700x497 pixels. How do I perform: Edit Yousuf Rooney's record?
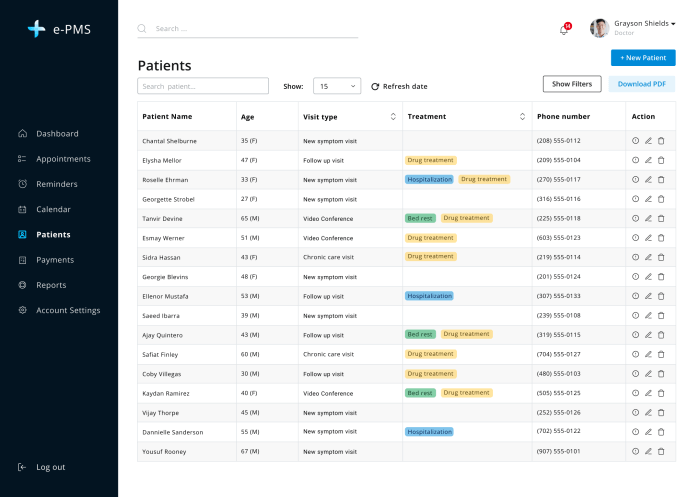[648, 451]
